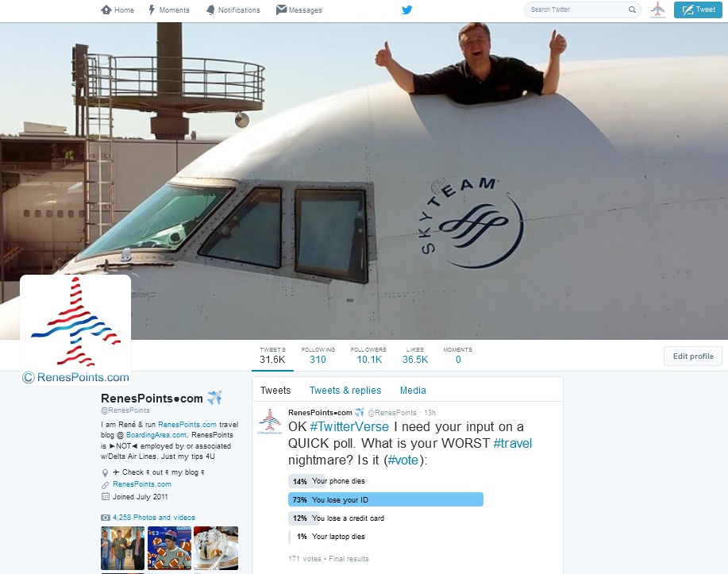728x574 pixels.
Task: Click the Tweet compose button
Action: click(698, 10)
